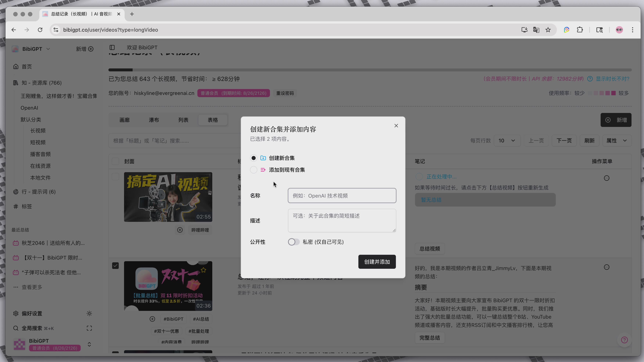Viewport: 644px width, 362px height.
Task: Open the 每页行数 rows-per-page dropdown
Action: 507,141
